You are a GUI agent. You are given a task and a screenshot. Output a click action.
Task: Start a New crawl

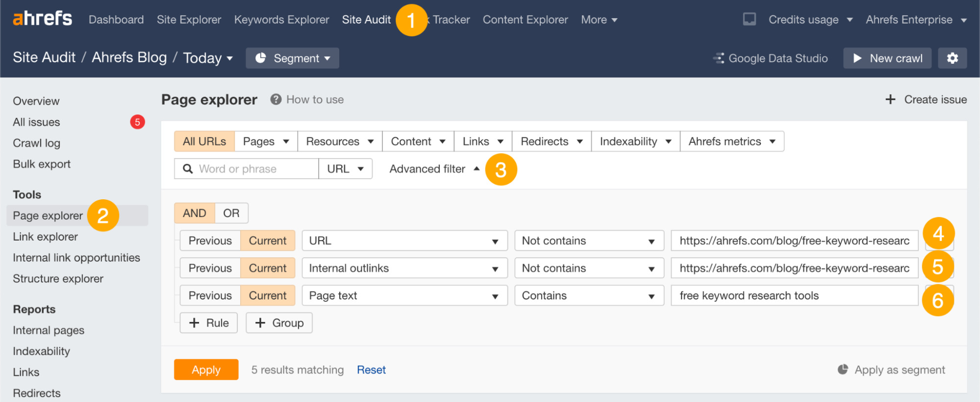887,58
